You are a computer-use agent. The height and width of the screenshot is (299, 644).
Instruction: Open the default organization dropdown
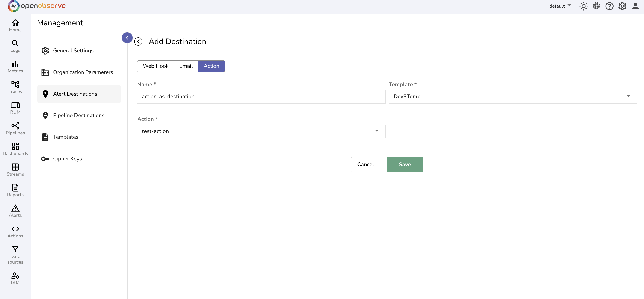(x=560, y=6)
